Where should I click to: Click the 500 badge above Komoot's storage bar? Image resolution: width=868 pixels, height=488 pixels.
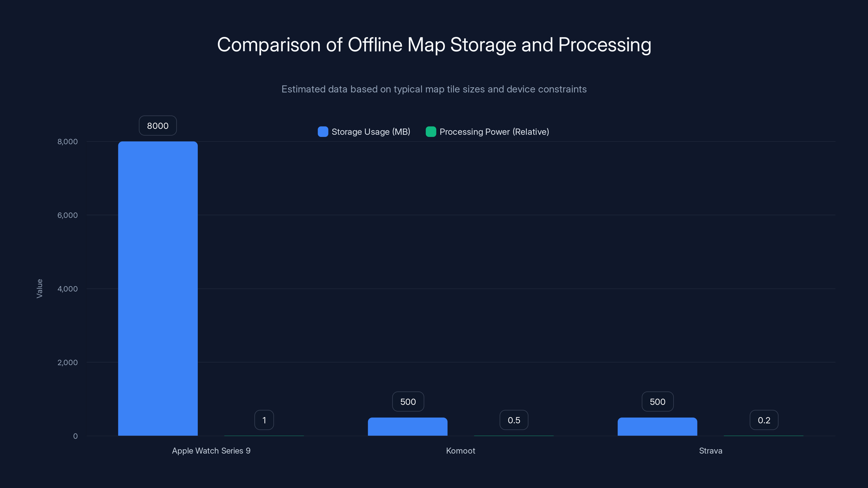point(408,402)
